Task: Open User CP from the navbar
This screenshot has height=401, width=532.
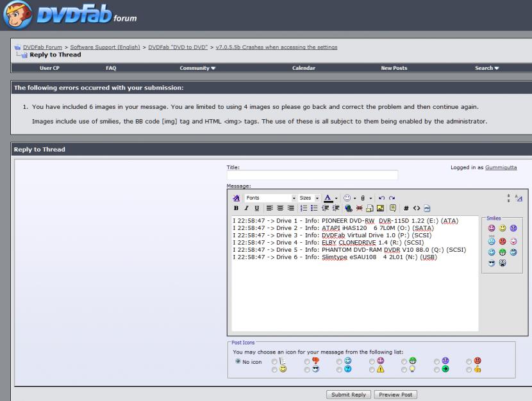Action: (x=49, y=68)
